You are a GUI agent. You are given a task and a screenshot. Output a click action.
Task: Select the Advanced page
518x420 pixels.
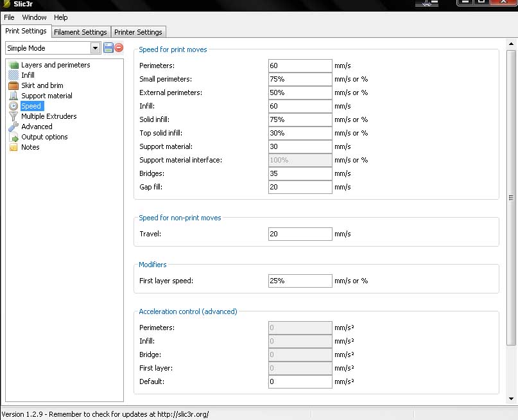click(x=37, y=127)
